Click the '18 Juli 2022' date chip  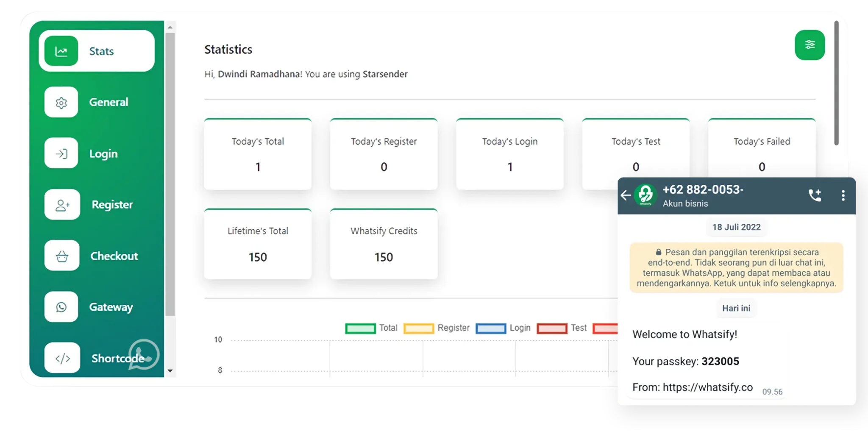[736, 227]
